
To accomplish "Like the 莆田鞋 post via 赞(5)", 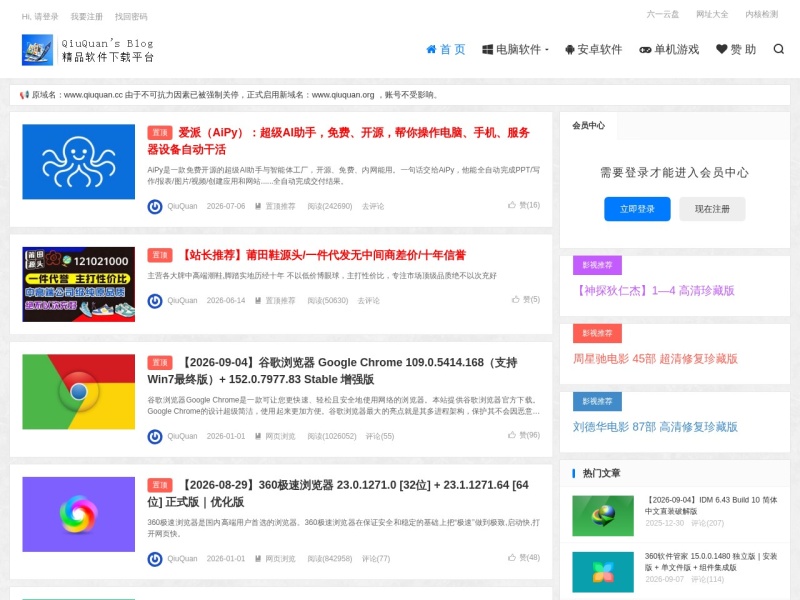I will click(526, 299).
